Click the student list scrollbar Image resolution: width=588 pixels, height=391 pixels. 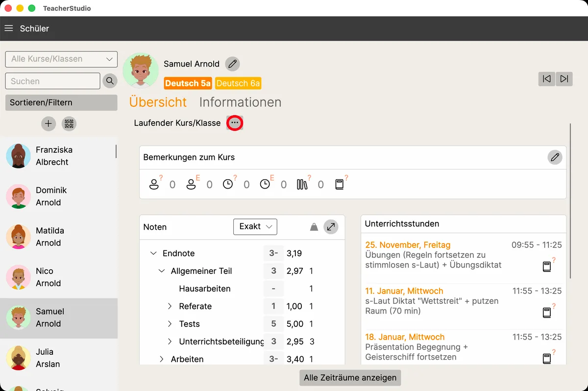116,151
